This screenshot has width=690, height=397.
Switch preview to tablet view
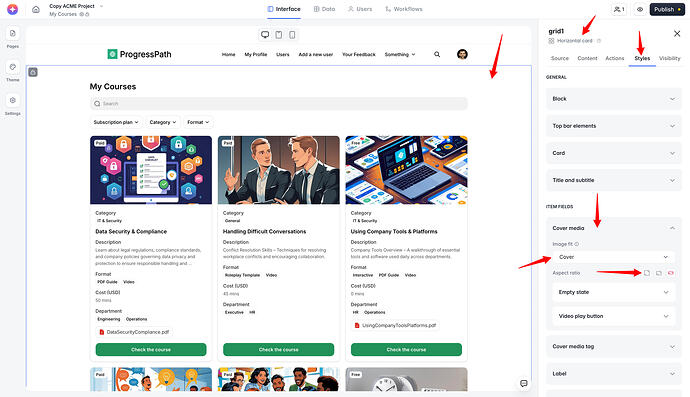click(x=279, y=34)
